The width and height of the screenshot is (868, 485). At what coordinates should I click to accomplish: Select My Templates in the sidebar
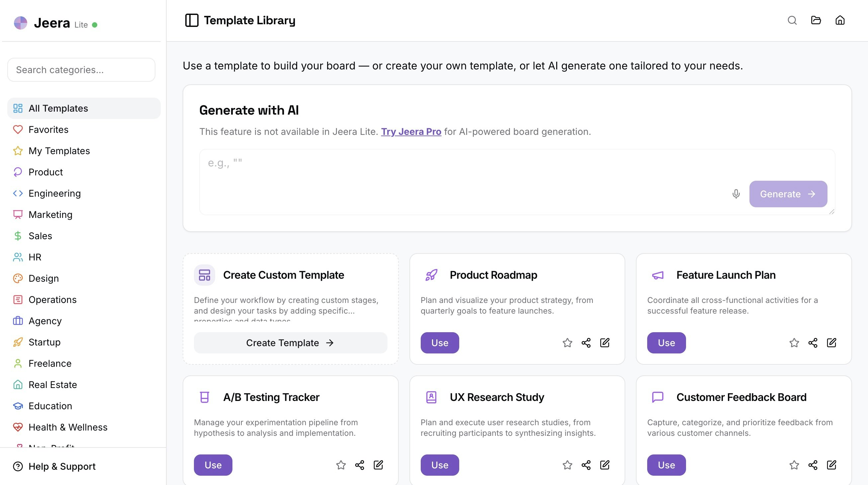point(59,151)
